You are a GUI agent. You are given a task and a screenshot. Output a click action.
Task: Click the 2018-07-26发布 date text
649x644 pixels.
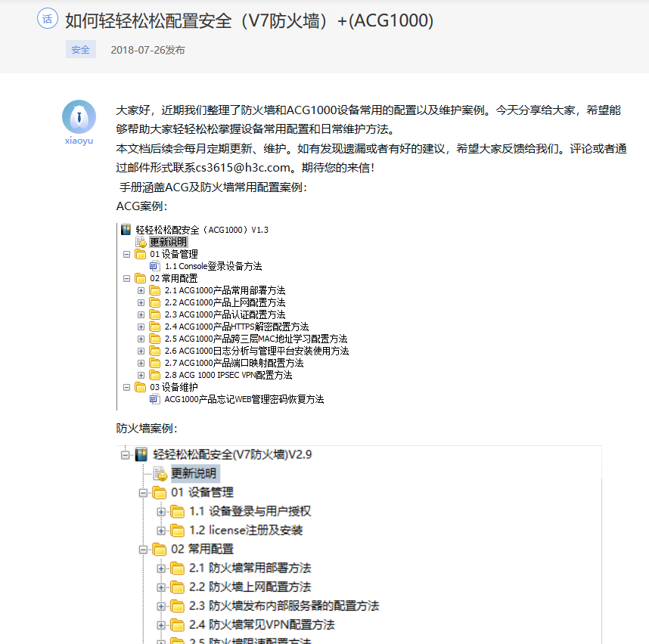(x=147, y=50)
